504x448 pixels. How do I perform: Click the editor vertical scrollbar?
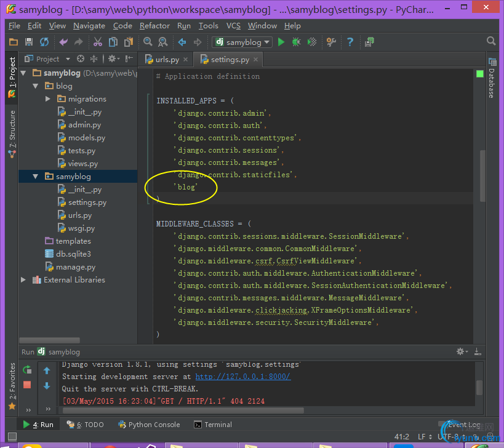[x=482, y=175]
